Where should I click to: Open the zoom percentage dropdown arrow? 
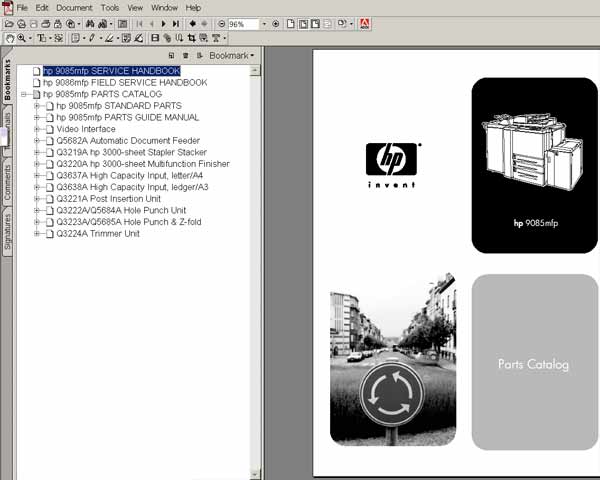click(264, 24)
